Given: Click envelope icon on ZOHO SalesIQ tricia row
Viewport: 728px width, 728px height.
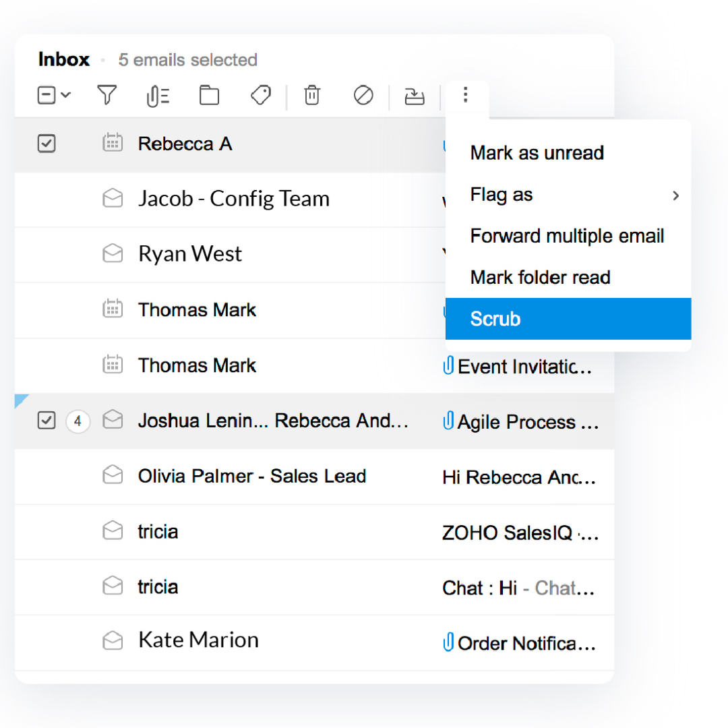Looking at the screenshot, I should click(x=113, y=530).
